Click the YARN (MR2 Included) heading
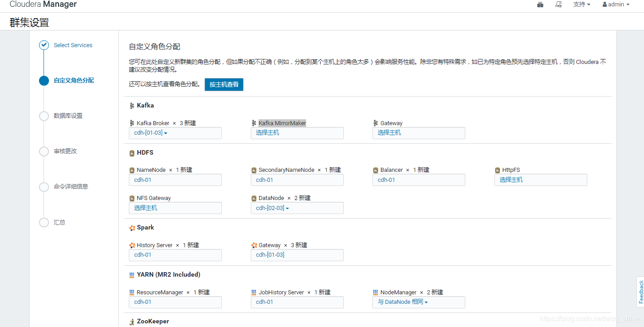644x327 pixels. tap(169, 275)
